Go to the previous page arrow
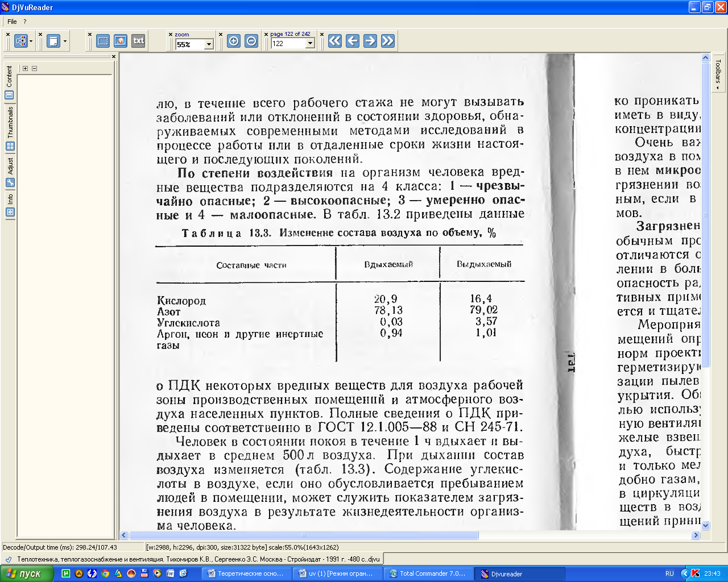The width and height of the screenshot is (728, 582). tap(353, 41)
